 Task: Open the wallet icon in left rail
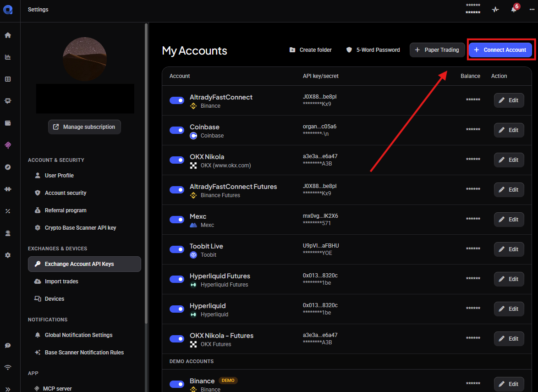(x=8, y=123)
